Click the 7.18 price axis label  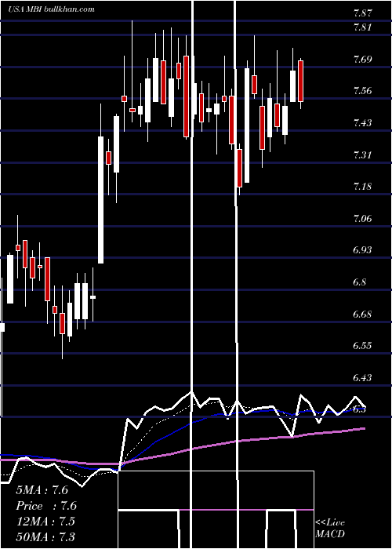pyautogui.click(x=362, y=187)
